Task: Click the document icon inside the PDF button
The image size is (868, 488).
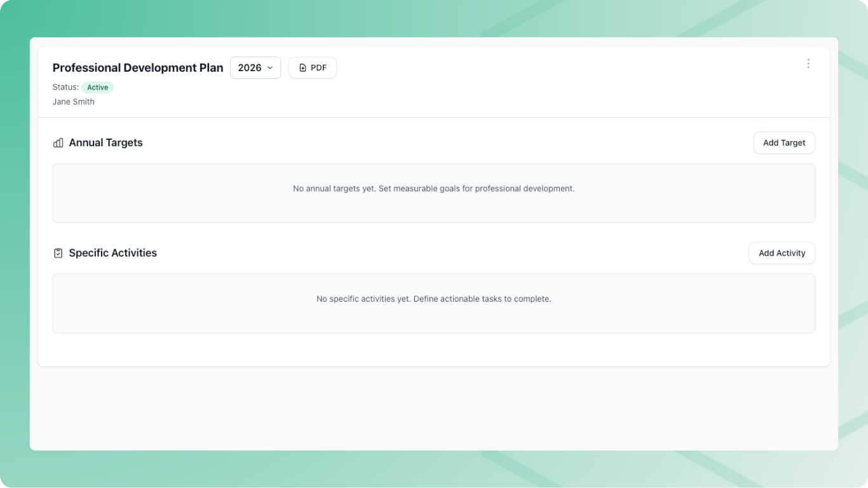Action: 302,68
